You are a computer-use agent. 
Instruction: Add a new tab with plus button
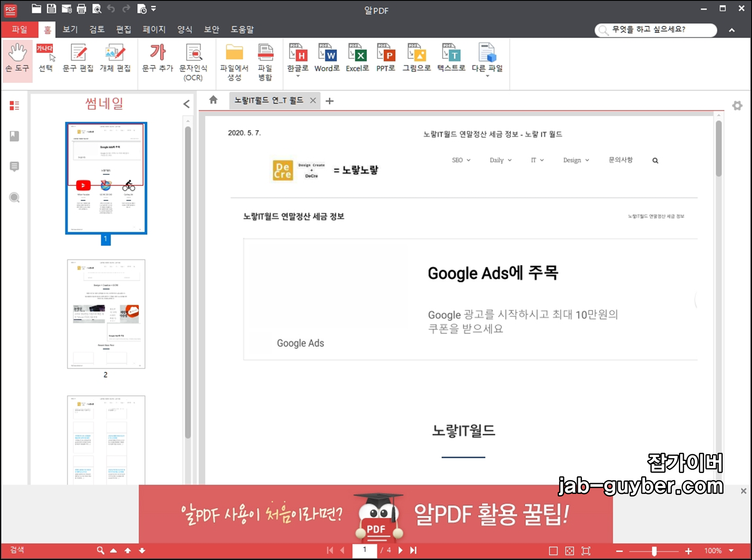(330, 101)
